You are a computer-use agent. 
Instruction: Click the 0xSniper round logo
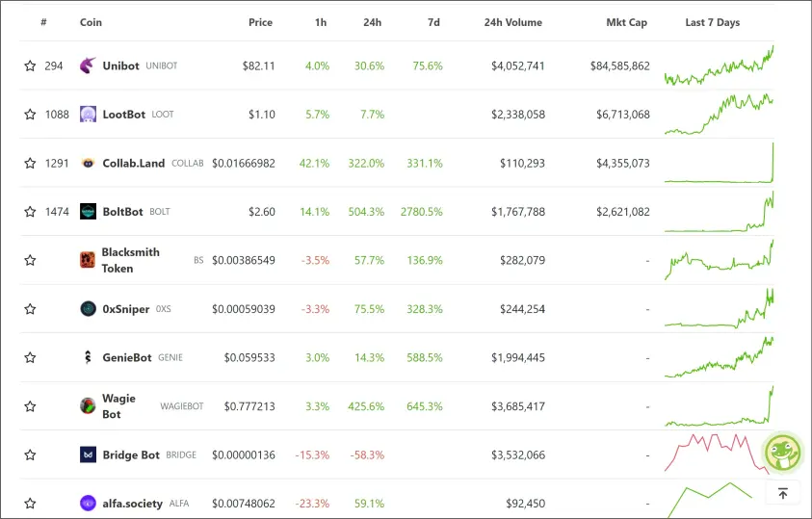pyautogui.click(x=88, y=309)
